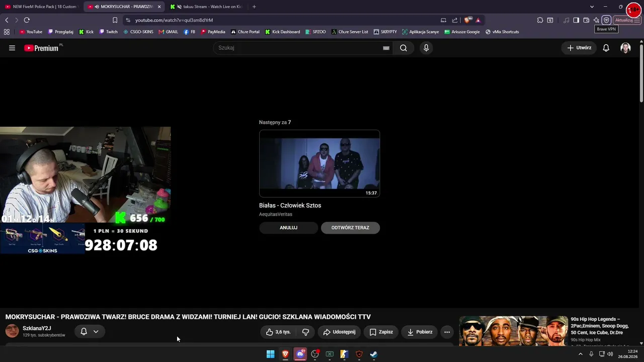
Task: Open the SzklanaY2J channel name
Action: click(x=37, y=328)
